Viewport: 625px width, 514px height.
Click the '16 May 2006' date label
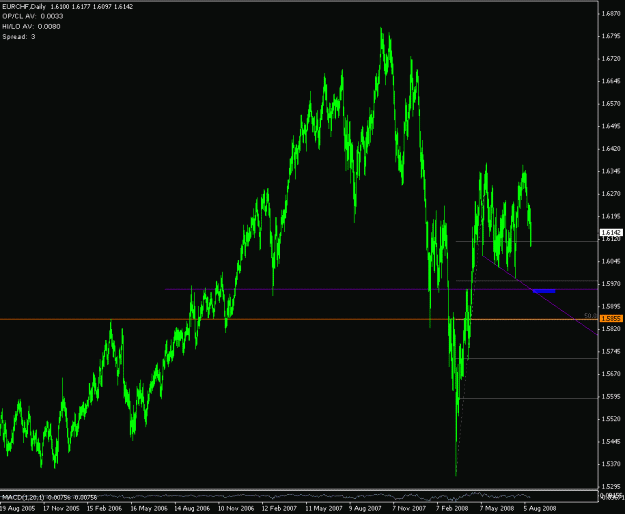pyautogui.click(x=149, y=508)
